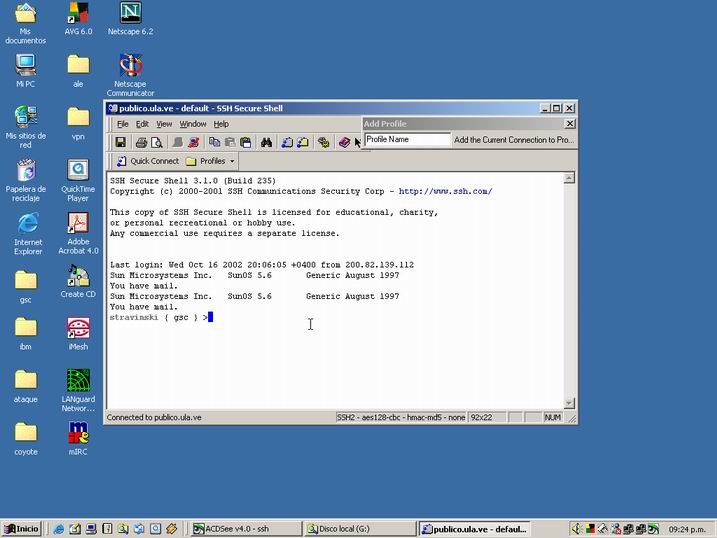Open the Settings toolbar icon
The image size is (717, 538).
(323, 142)
